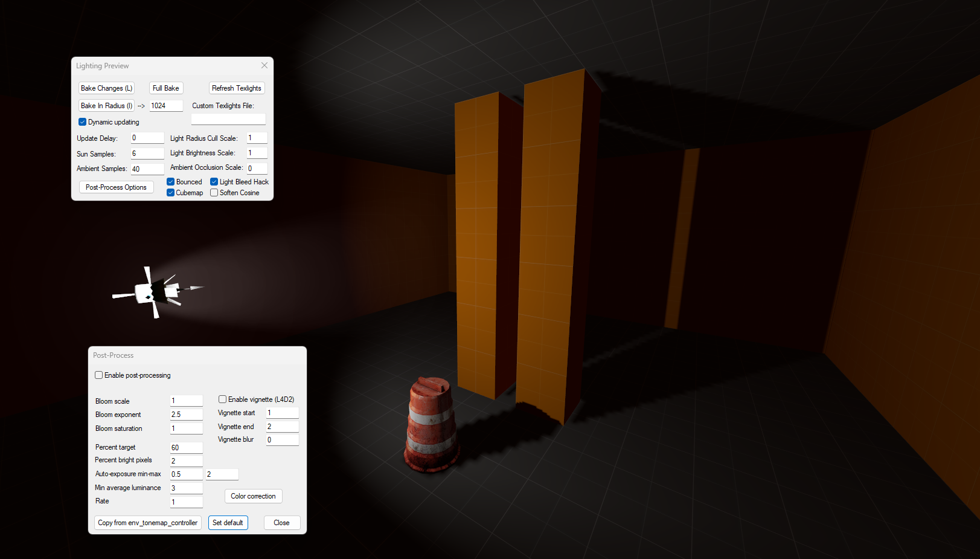Click Set default button

[228, 523]
